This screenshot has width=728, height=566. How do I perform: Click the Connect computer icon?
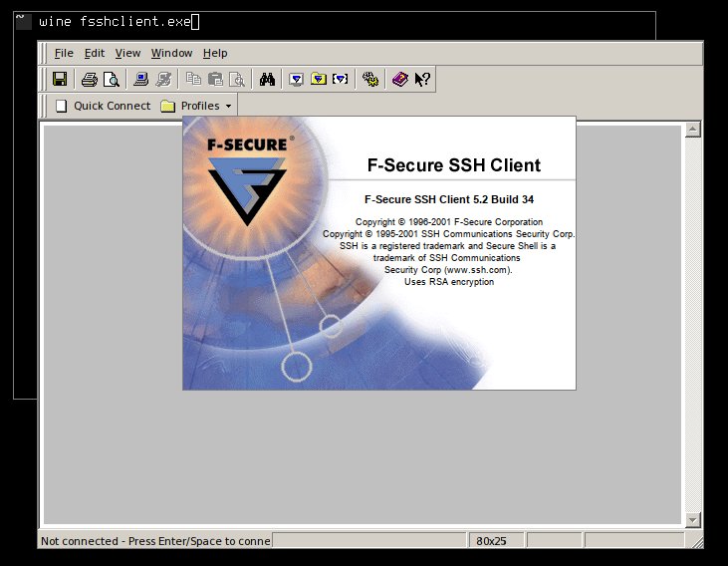(140, 79)
